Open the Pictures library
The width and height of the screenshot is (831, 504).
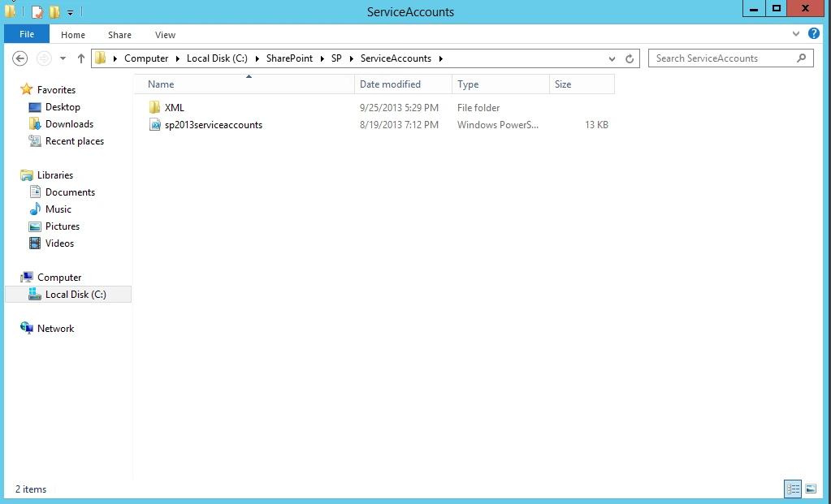63,226
